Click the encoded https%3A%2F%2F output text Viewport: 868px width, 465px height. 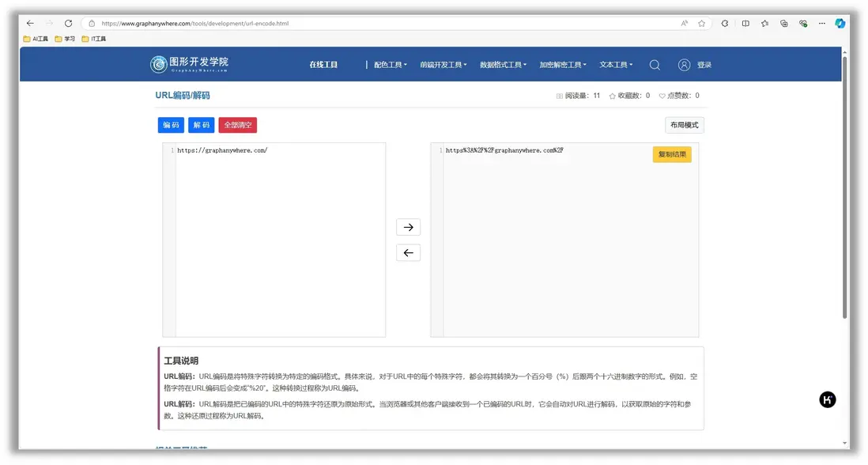pos(504,150)
